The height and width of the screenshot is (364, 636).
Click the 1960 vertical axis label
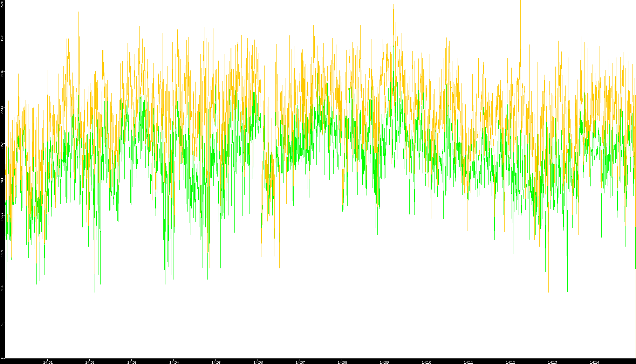coord(2,181)
